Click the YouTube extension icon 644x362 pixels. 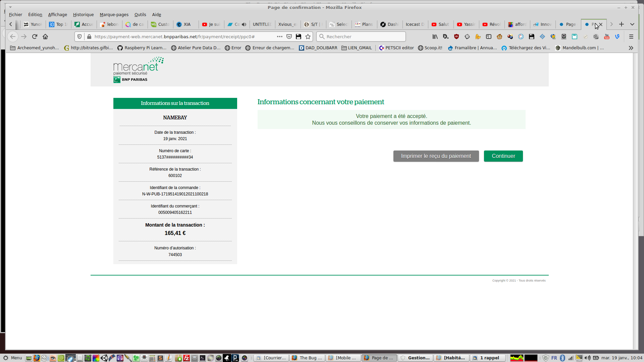tap(606, 37)
